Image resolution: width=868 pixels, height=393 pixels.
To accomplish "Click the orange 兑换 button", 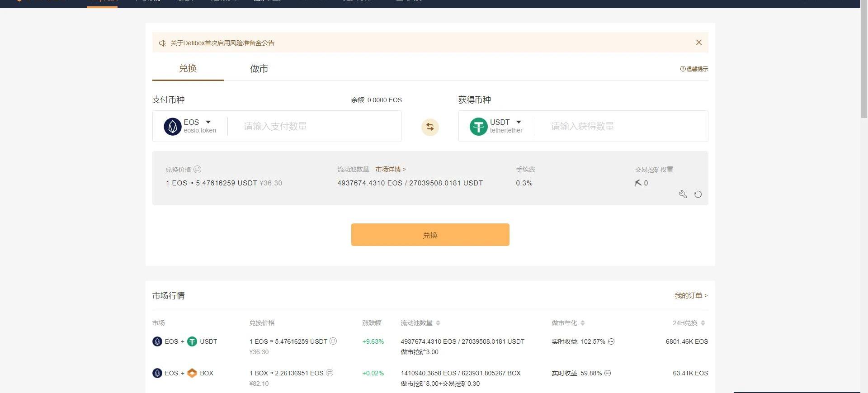I will click(430, 235).
